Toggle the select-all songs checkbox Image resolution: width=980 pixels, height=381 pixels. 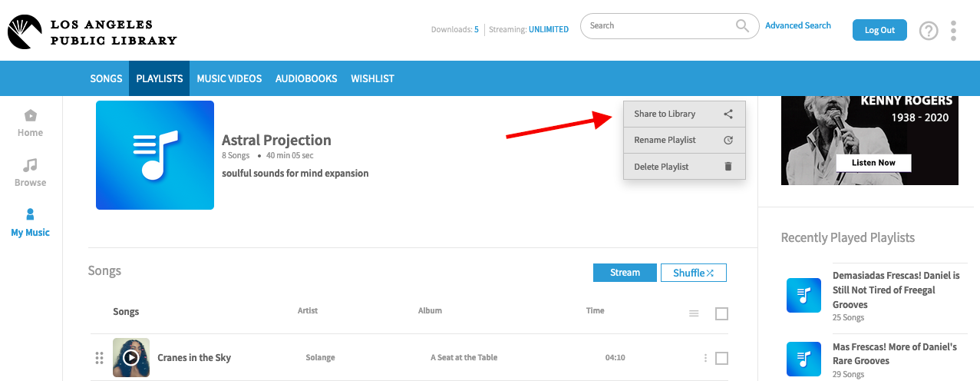[x=721, y=313]
